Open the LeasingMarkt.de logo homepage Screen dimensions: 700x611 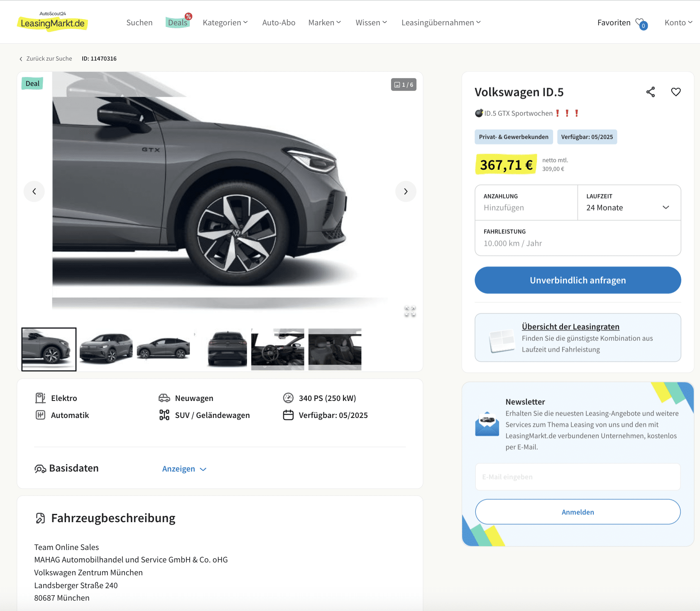52,21
